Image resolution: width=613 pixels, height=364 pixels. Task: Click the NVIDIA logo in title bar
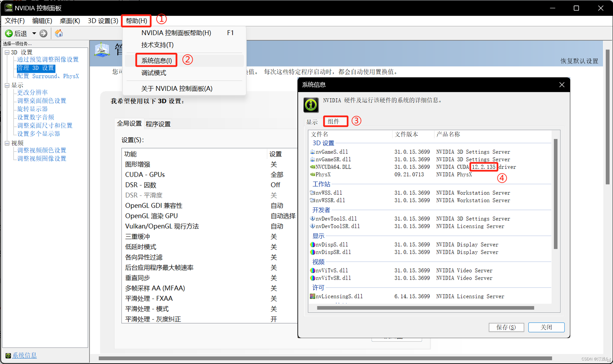[x=8, y=8]
